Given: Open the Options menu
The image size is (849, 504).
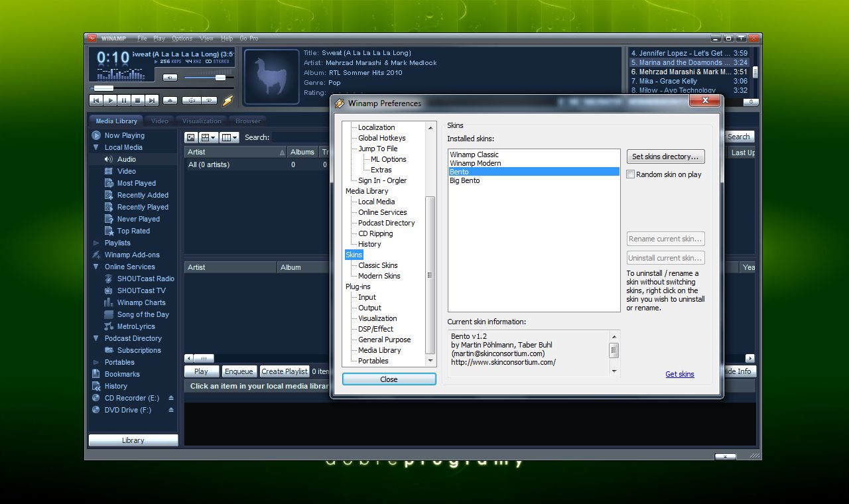Looking at the screenshot, I should click(182, 38).
